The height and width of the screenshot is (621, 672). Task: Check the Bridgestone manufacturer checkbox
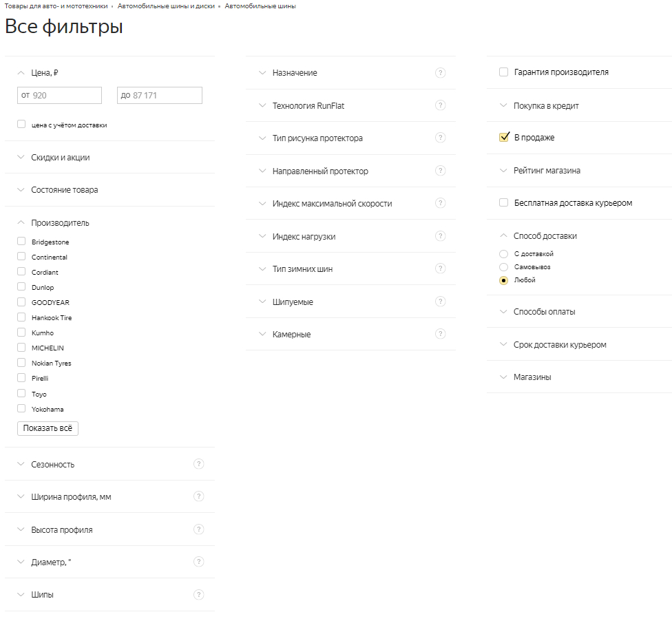click(x=21, y=241)
